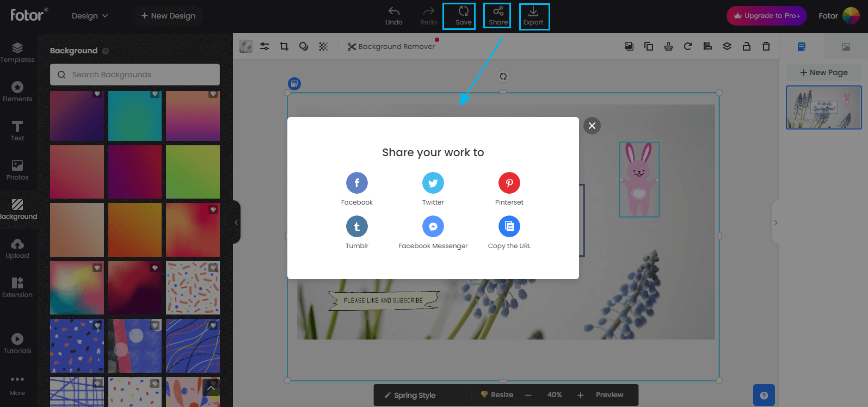This screenshot has width=868, height=407.
Task: Open the Fotor account avatar menu
Action: [851, 16]
